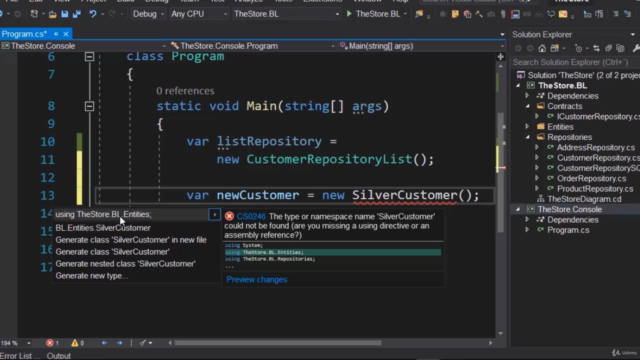Collapse the Repositories folder node
Viewport: 640px width, 360px height.
528,137
